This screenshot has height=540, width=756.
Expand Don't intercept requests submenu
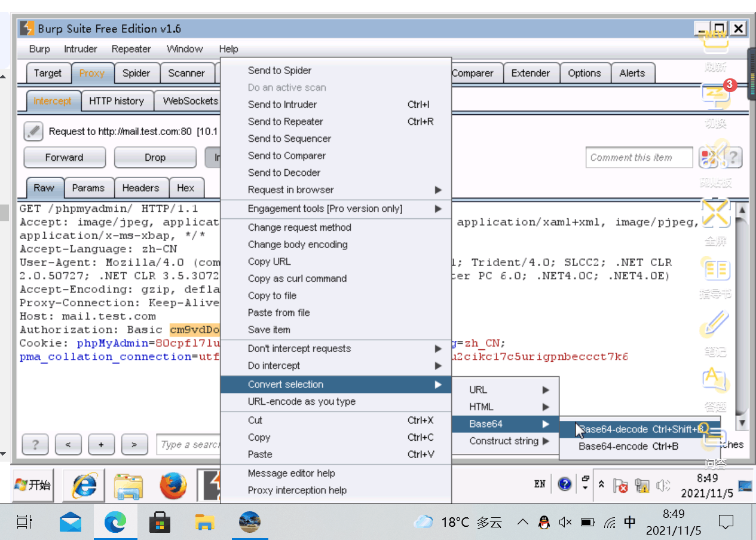[x=336, y=349]
